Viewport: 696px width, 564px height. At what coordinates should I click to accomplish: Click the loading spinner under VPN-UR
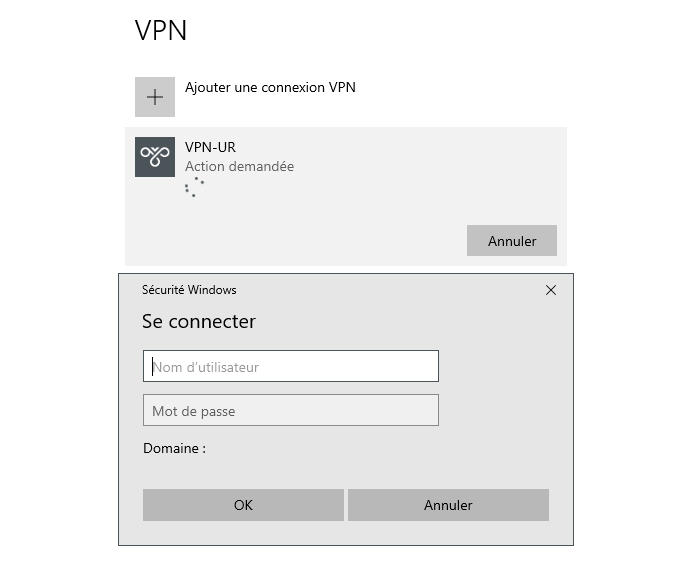[194, 188]
